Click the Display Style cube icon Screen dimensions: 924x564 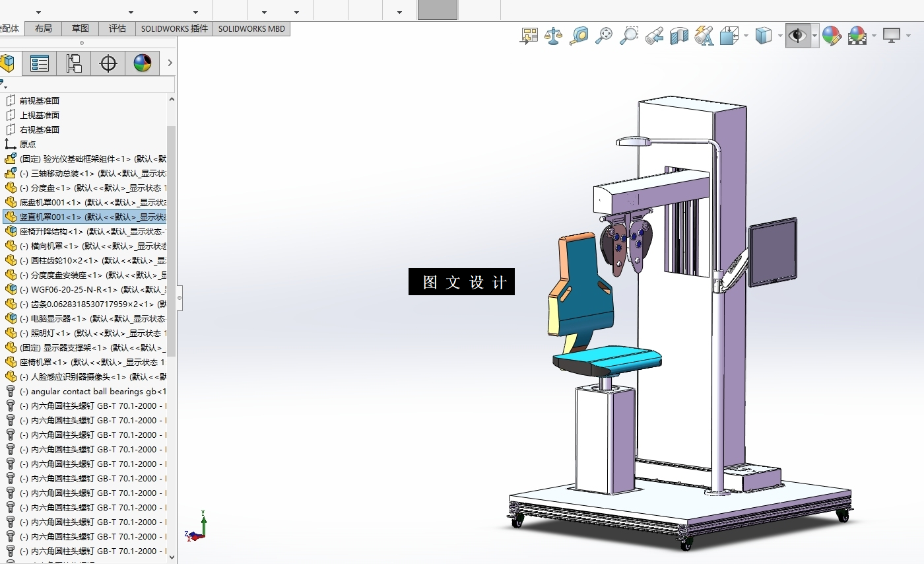[764, 36]
